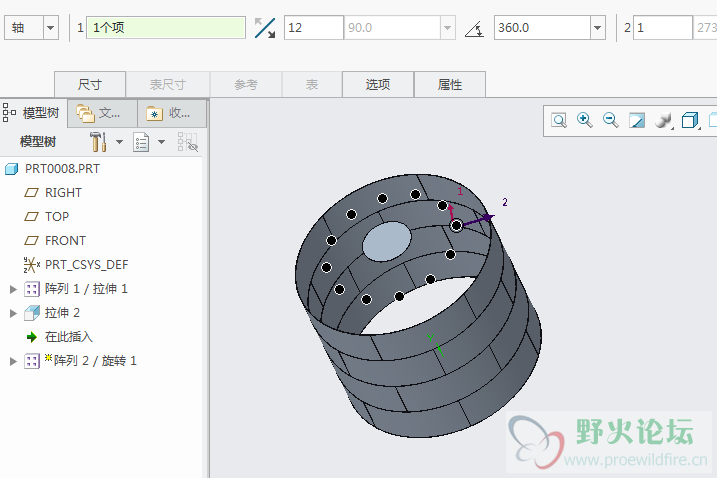Click the TOP plane icon
The image size is (717, 478).
pos(31,216)
